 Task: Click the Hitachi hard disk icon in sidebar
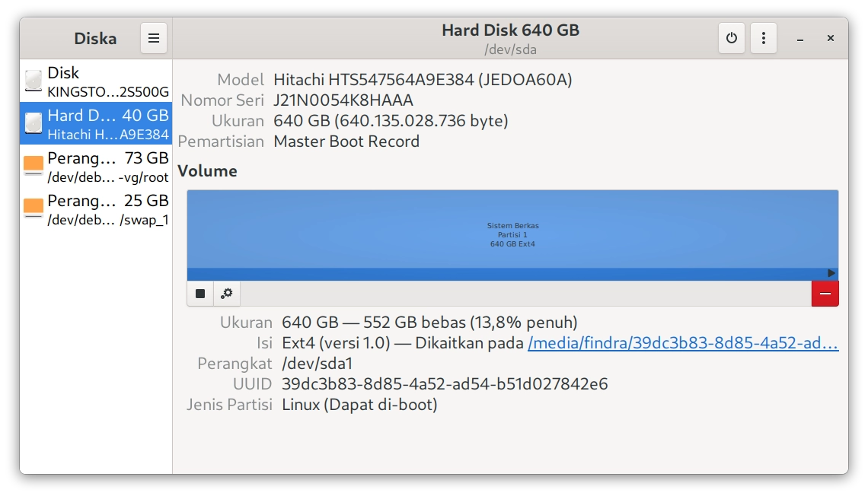coord(32,122)
